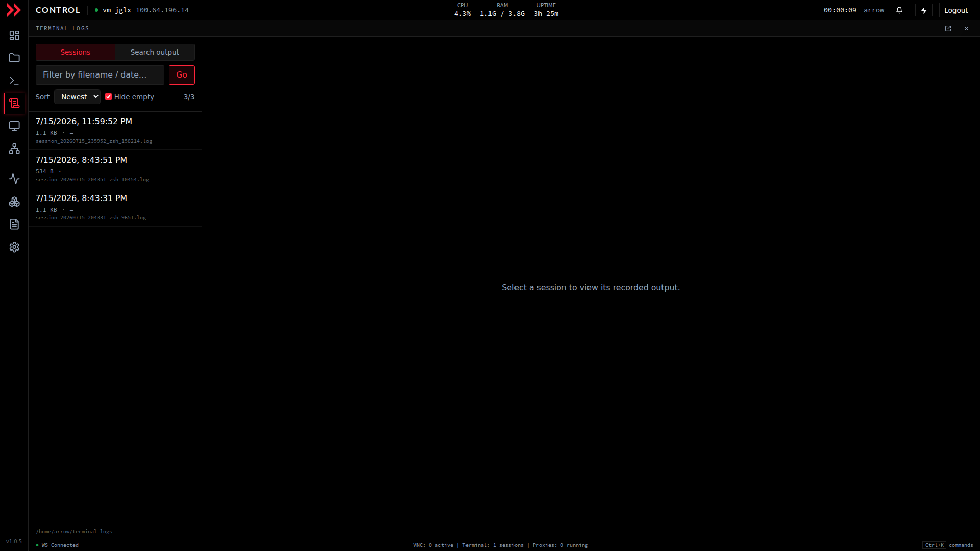
Task: Click the VNC: 0 active status entry
Action: [x=433, y=545]
